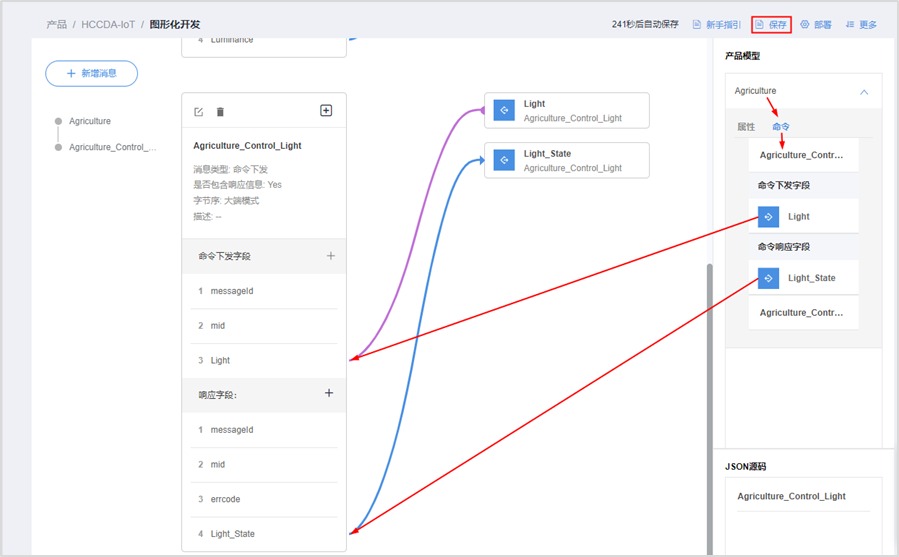Click the canvas vertical scrollbar
Screen dimensions: 899x557
[709, 400]
